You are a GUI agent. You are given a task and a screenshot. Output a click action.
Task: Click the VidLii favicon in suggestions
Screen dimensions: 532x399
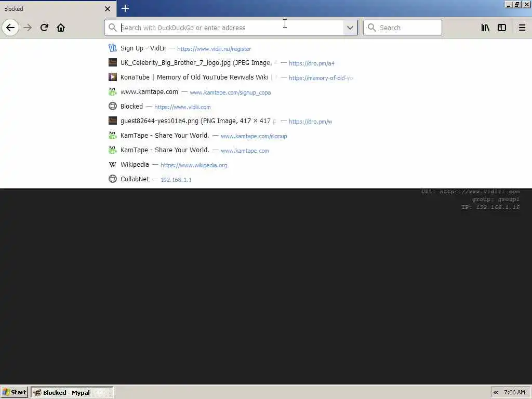(x=113, y=48)
